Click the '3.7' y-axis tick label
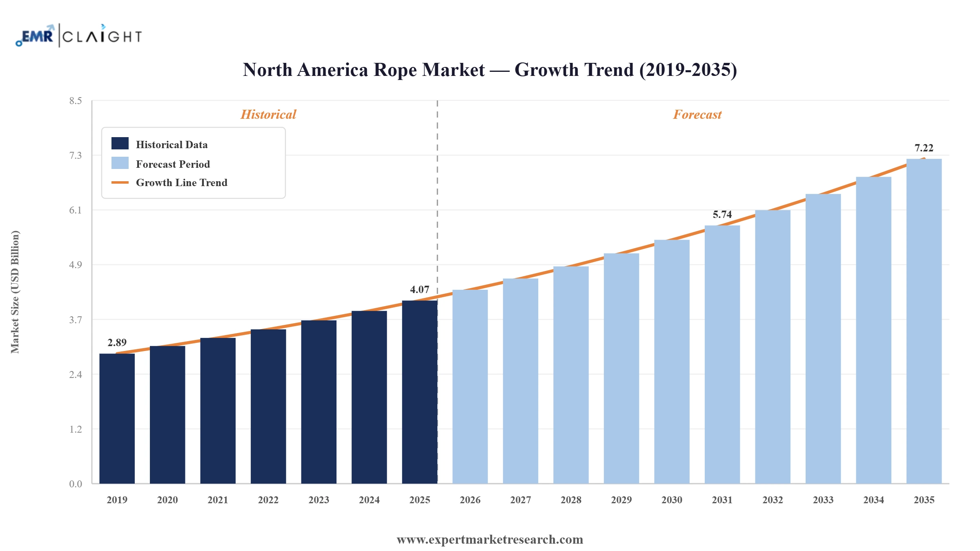980x551 pixels. [x=76, y=320]
